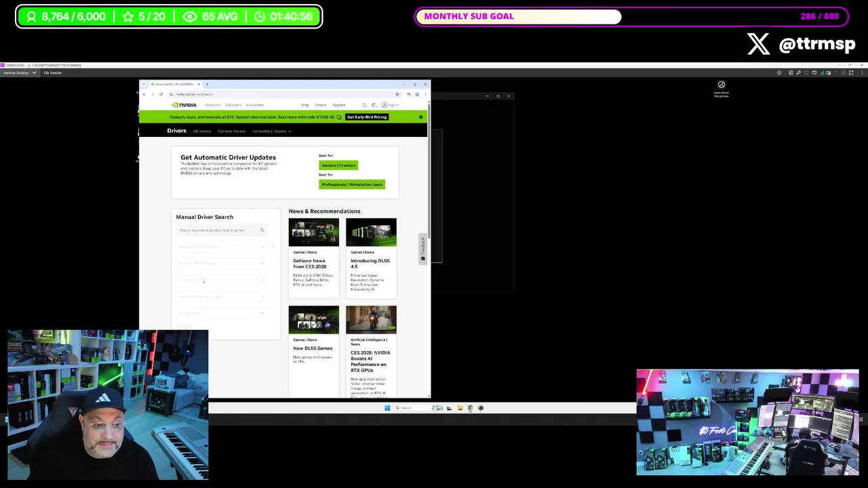
Task: Click the browser address bar URL
Action: 195,94
